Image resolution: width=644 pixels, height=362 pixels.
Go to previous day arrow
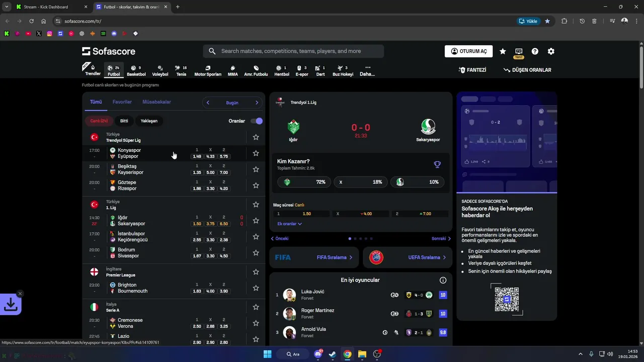click(208, 103)
